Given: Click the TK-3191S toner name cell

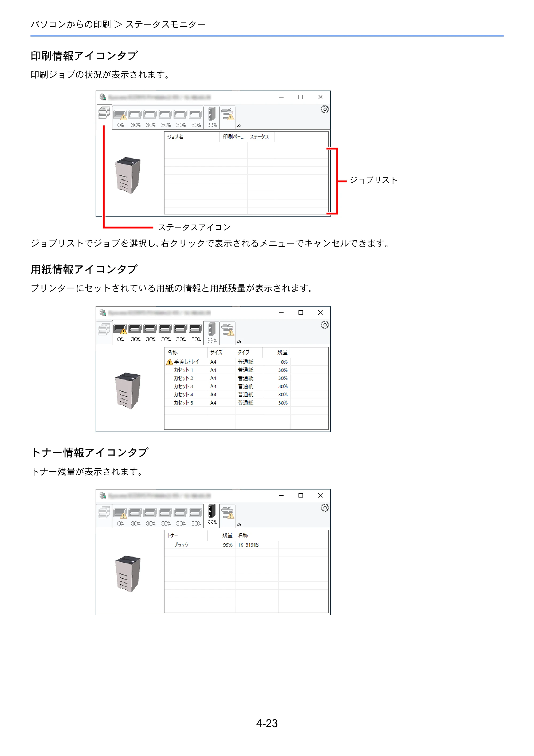Looking at the screenshot, I should click(x=248, y=545).
